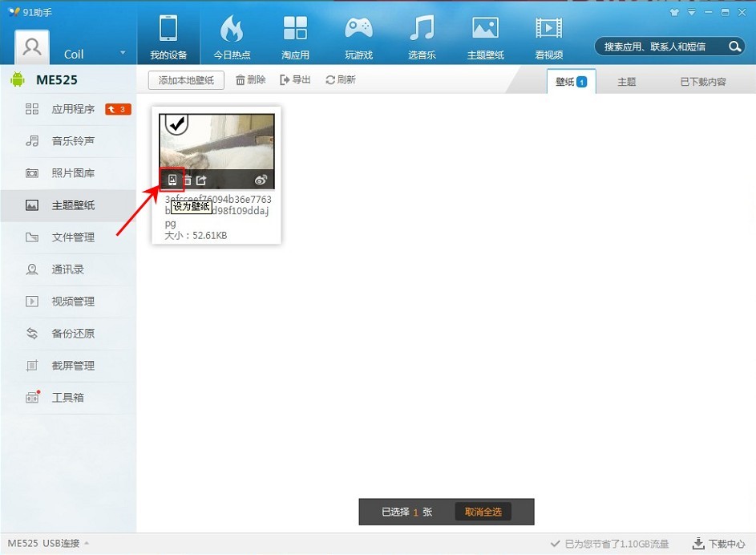Expand the Coil account dropdown arrow
The image size is (756, 555).
(x=123, y=54)
